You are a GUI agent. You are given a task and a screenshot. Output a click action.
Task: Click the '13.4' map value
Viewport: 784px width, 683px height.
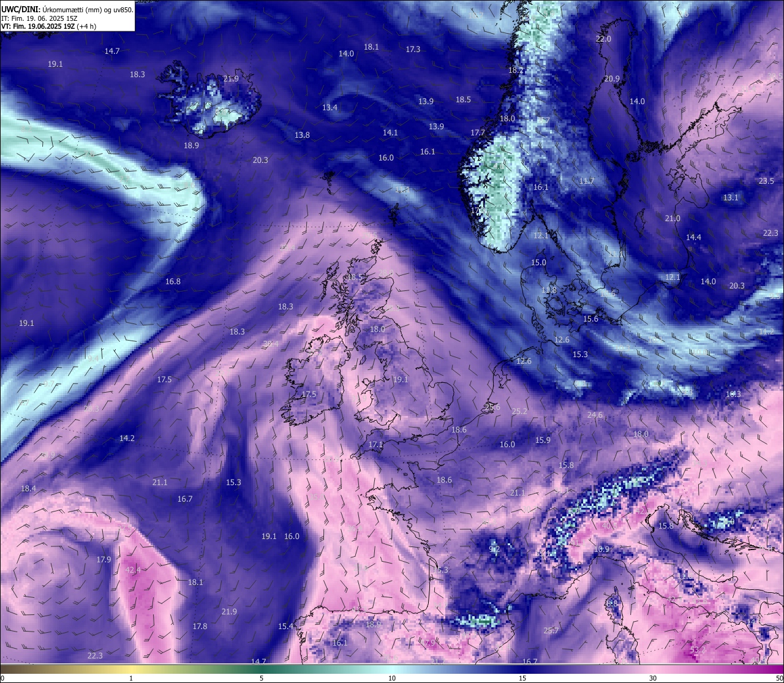click(x=330, y=107)
